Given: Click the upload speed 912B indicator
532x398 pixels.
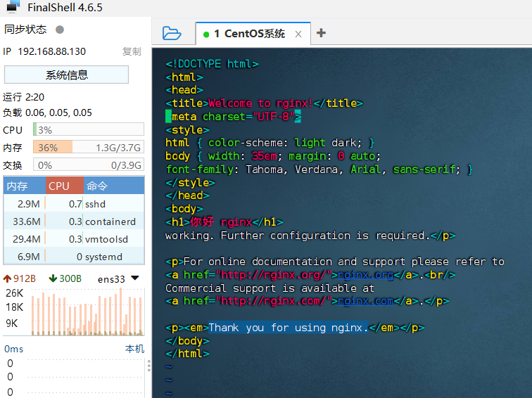Looking at the screenshot, I should tap(19, 278).
